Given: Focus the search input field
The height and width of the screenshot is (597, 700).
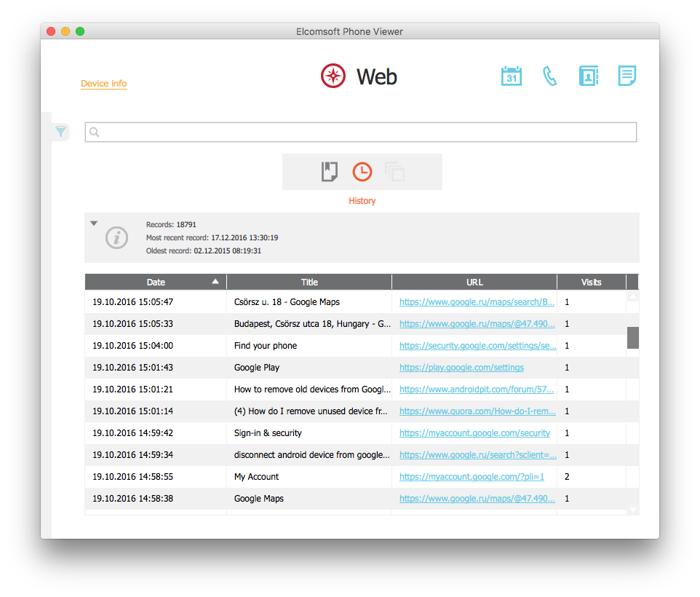Looking at the screenshot, I should 361,133.
